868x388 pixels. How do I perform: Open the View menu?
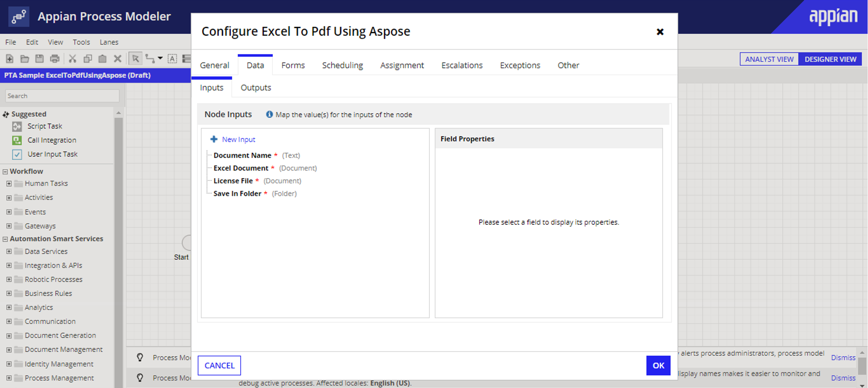55,42
